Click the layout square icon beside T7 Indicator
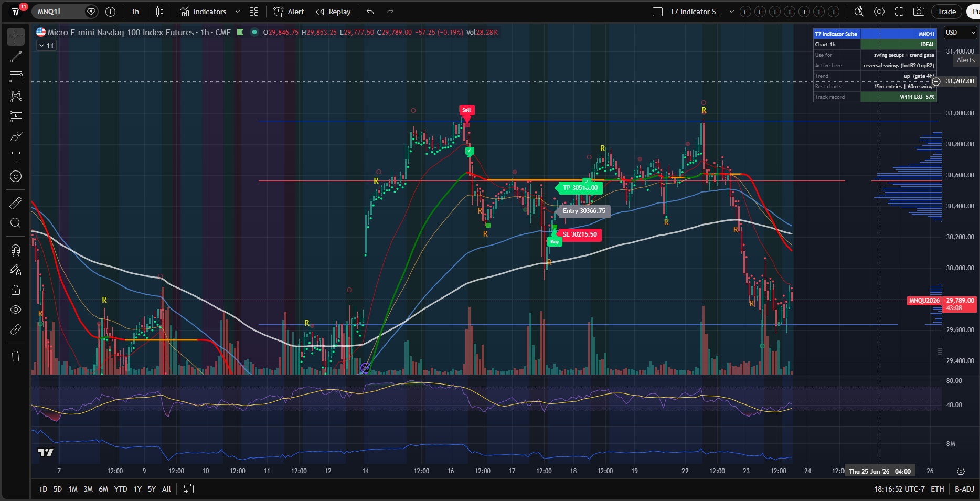The height and width of the screenshot is (501, 980). point(657,12)
